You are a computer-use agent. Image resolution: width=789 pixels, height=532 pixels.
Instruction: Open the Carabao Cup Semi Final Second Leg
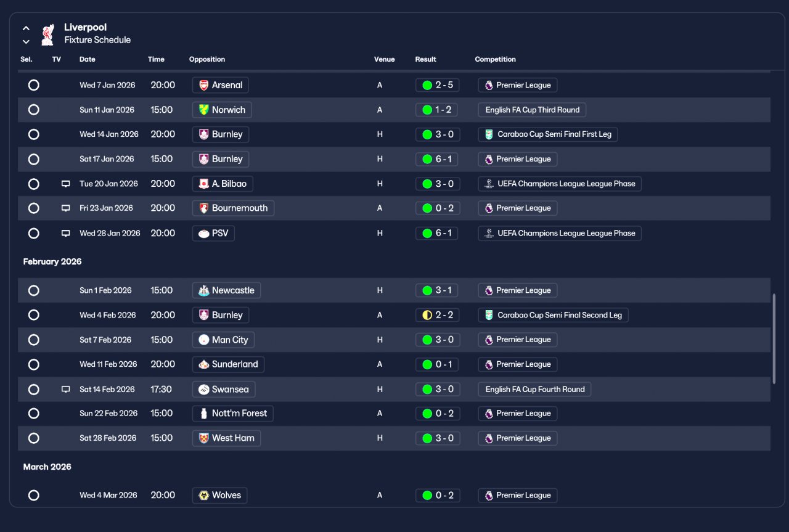pyautogui.click(x=554, y=315)
